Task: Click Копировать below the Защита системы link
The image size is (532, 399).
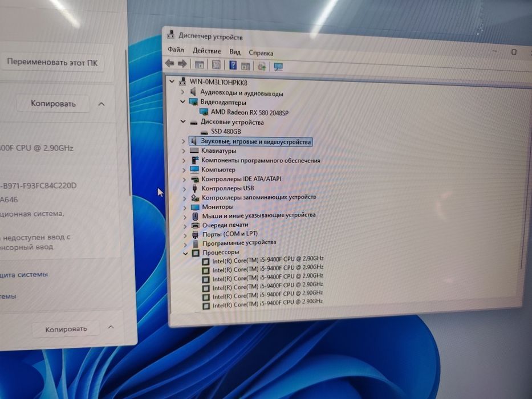Action: [66, 329]
